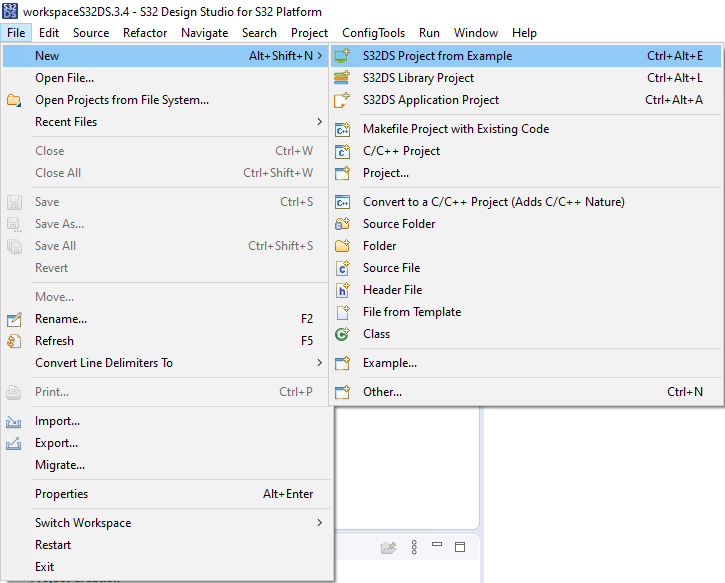Click the Makefile Project with Existing Code icon

[x=342, y=129]
